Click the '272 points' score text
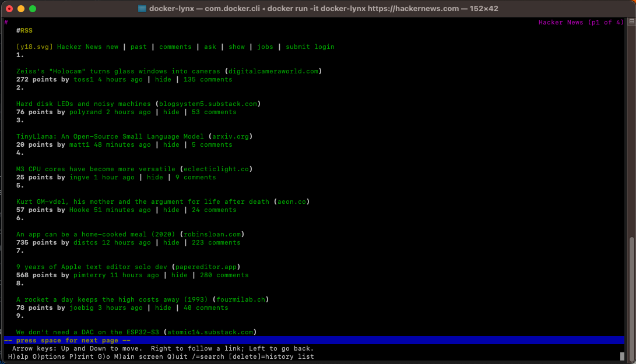Screen dimensions: 636x364 tap(37, 79)
